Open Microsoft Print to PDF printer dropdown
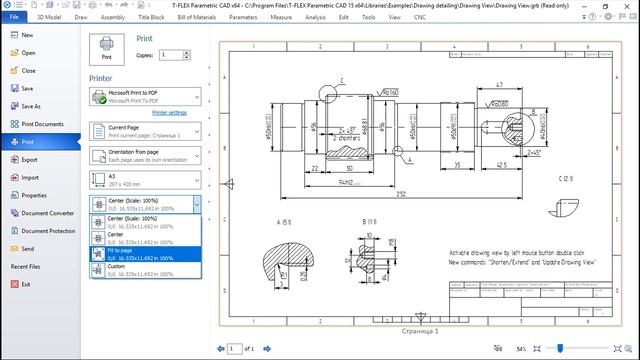 pyautogui.click(x=145, y=97)
